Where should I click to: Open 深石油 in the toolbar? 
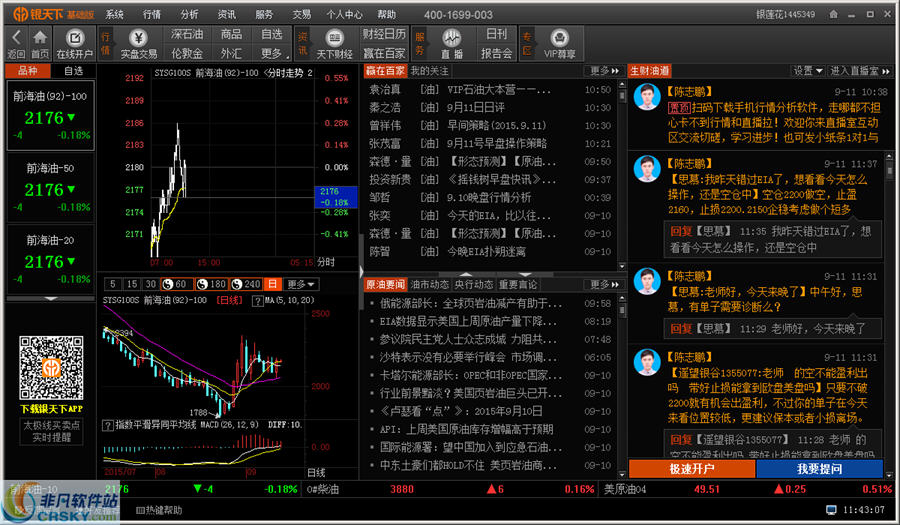coord(187,34)
